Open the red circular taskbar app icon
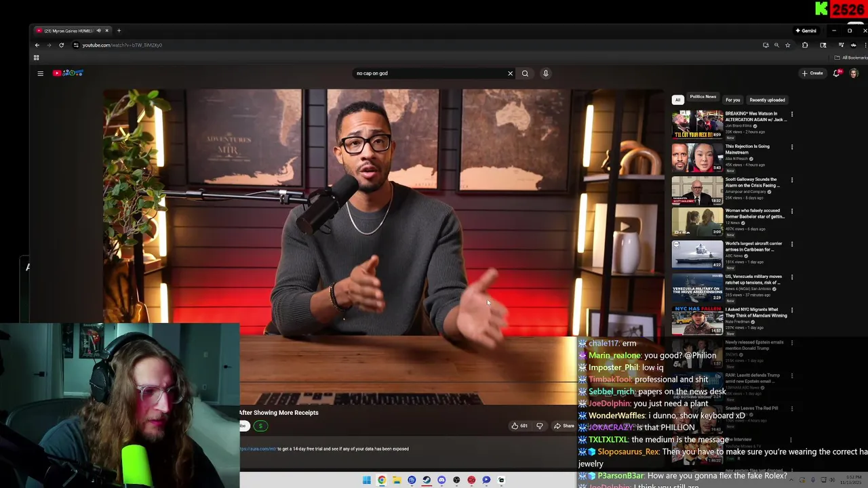 point(471,480)
